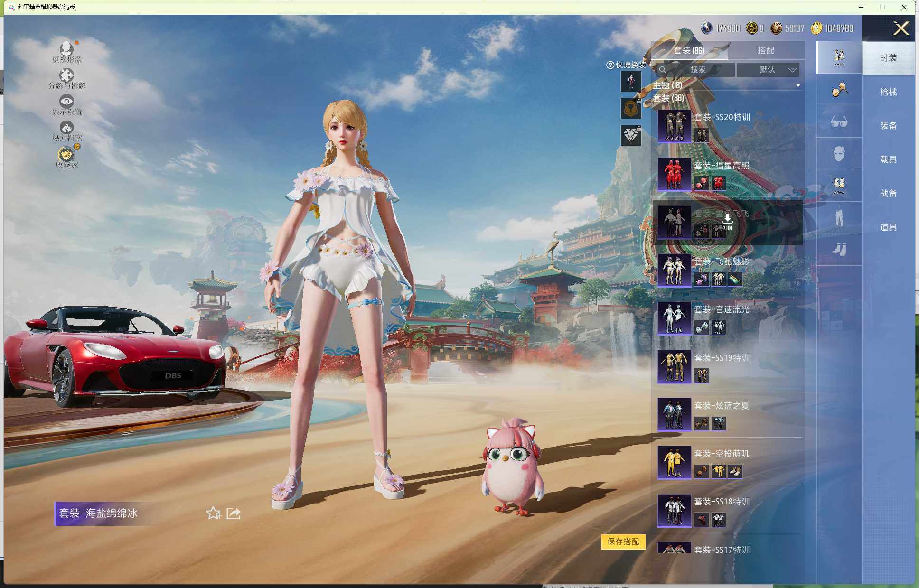The width and height of the screenshot is (919, 588).
Task: Open the pants clothing category
Action: click(839, 217)
